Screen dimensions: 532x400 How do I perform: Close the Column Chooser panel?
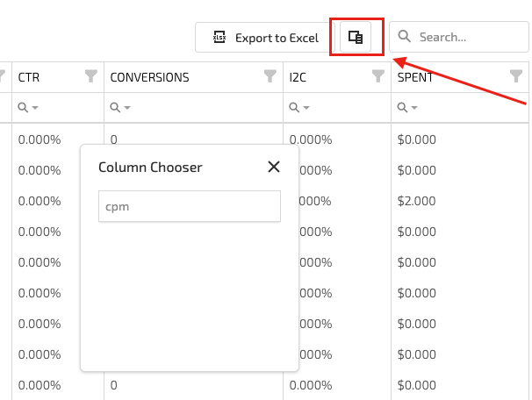pos(274,167)
